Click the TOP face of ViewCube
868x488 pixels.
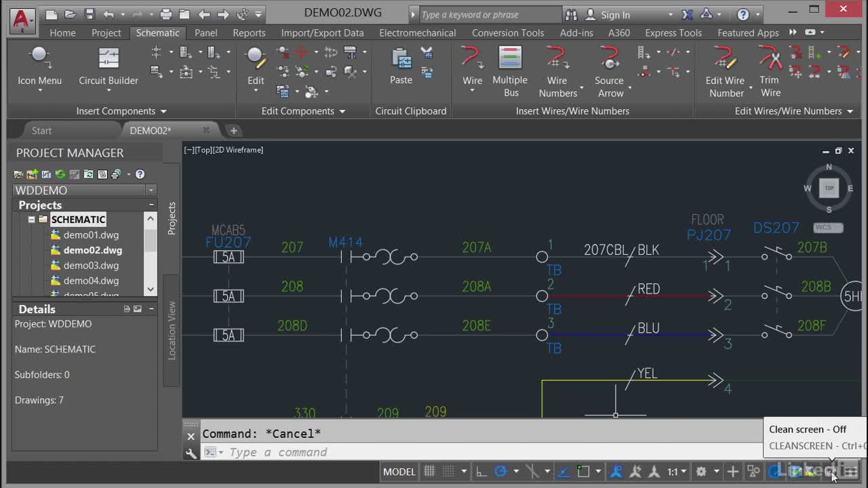point(829,188)
